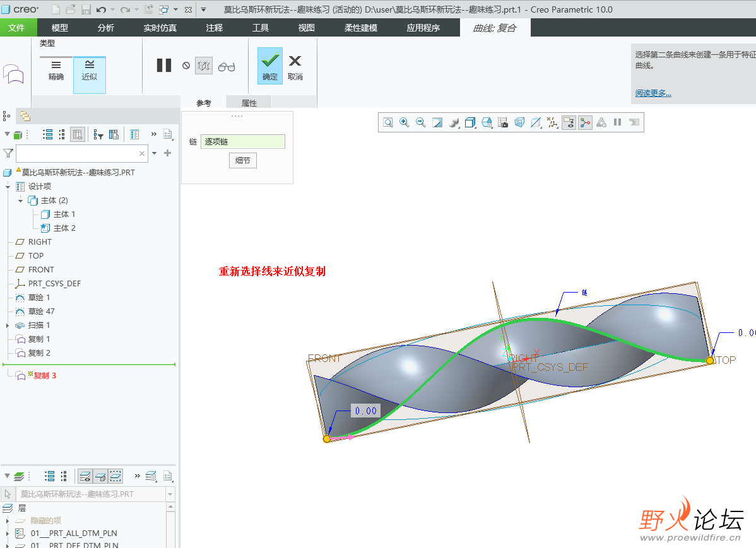The height and width of the screenshot is (548, 756).
Task: Click the Refit view icon
Action: point(388,122)
